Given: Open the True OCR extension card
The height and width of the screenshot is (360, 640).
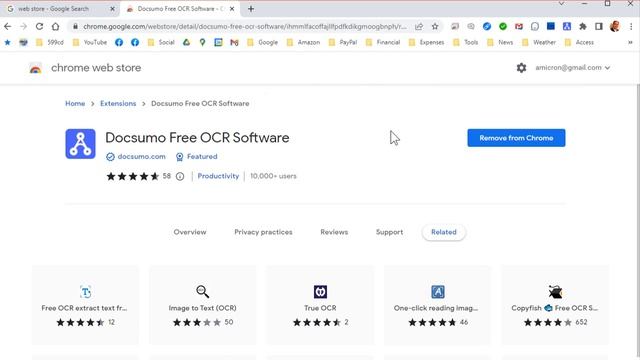Looking at the screenshot, I should (x=320, y=305).
